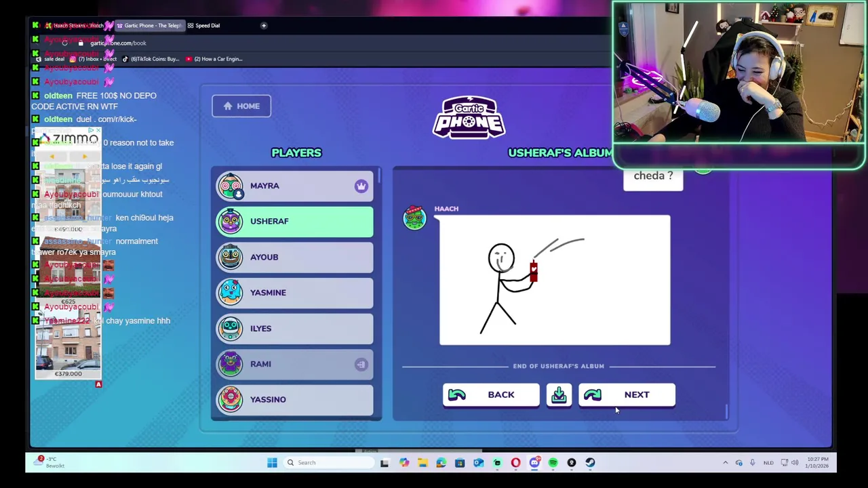
Task: Open the volume tray icon
Action: (795, 463)
